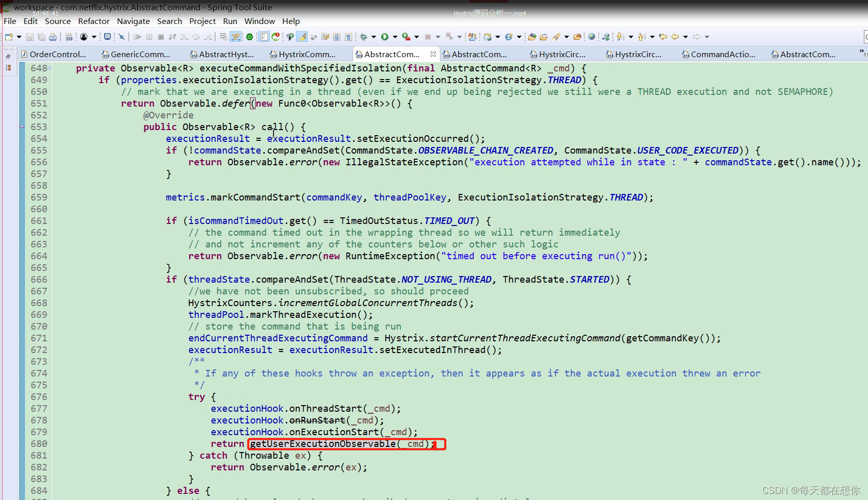Click the Next Annotation down-arrow icon

click(620, 37)
